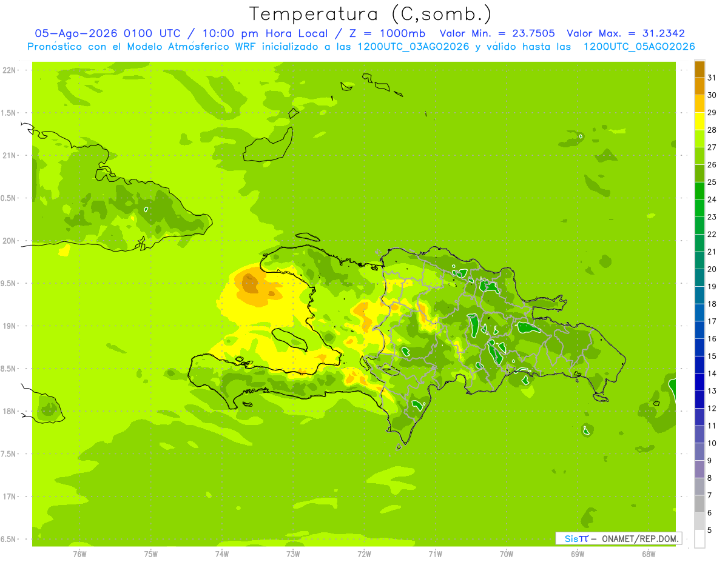Click the "68W" longitude label
Viewport: 728px width, 562px height.
click(x=649, y=554)
